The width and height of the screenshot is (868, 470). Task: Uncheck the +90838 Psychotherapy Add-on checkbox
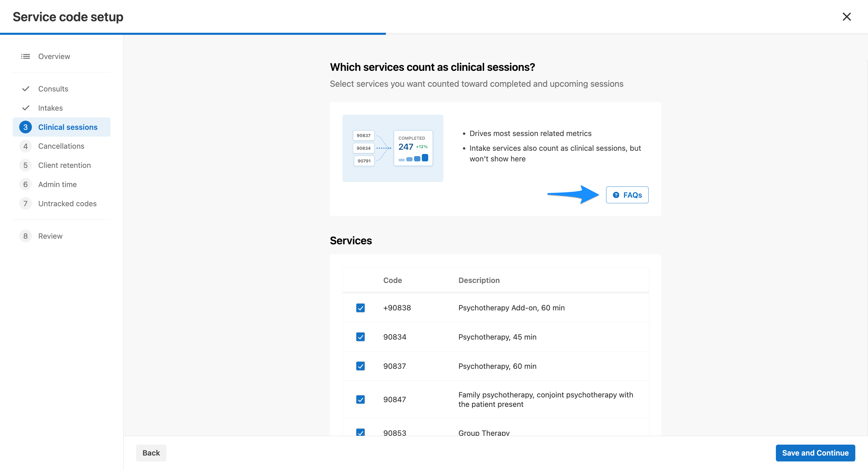pos(360,308)
